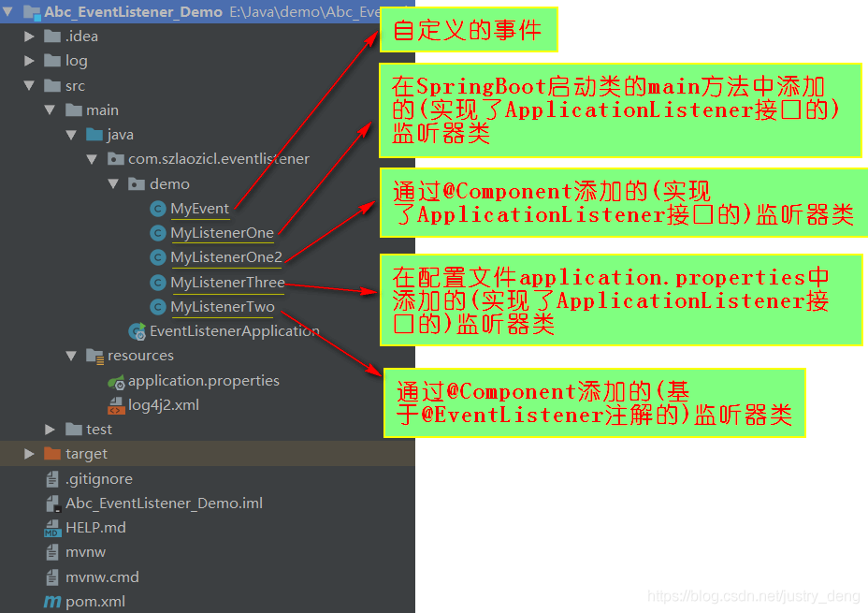868x613 pixels.
Task: Click the orange target folder icon
Action: tap(52, 454)
